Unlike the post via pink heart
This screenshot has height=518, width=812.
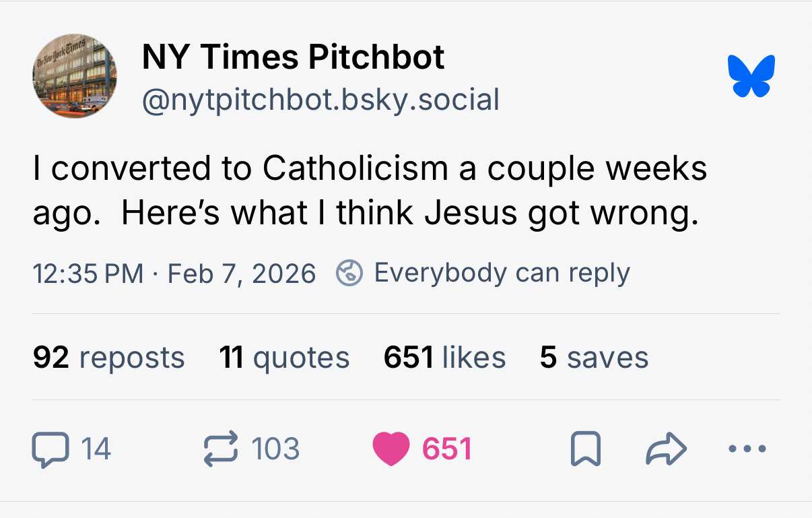(x=391, y=449)
